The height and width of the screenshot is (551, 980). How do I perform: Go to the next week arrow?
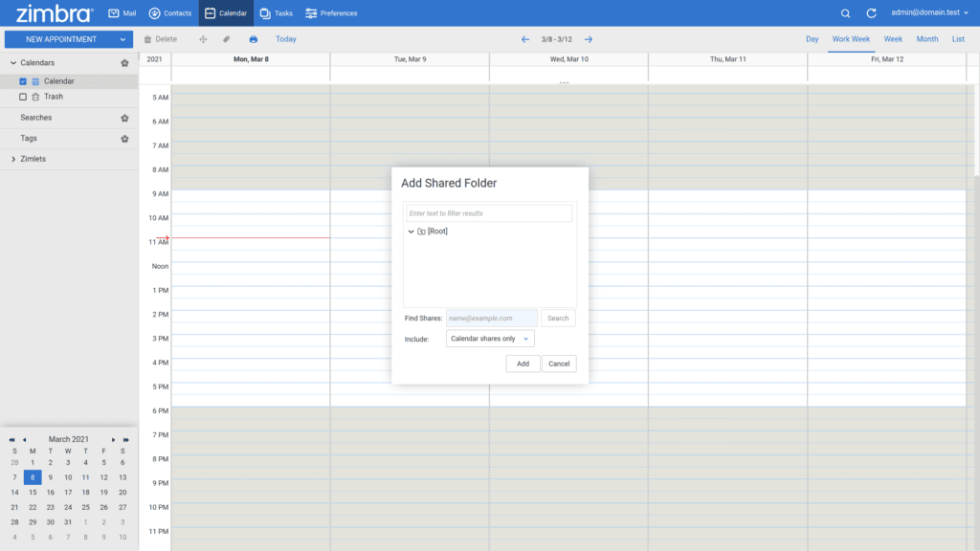click(x=589, y=39)
